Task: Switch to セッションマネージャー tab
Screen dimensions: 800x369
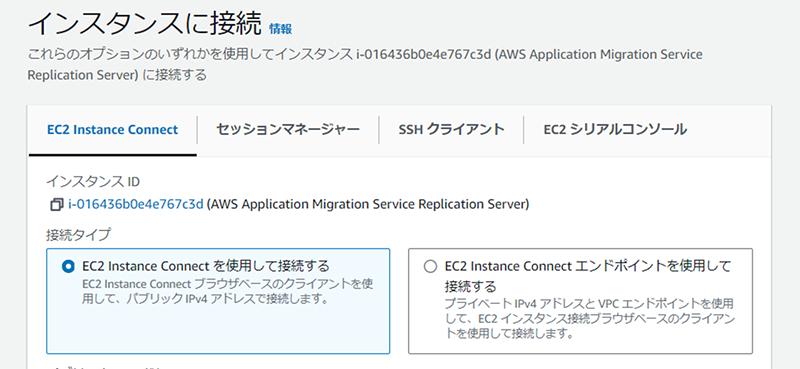Action: [x=288, y=130]
